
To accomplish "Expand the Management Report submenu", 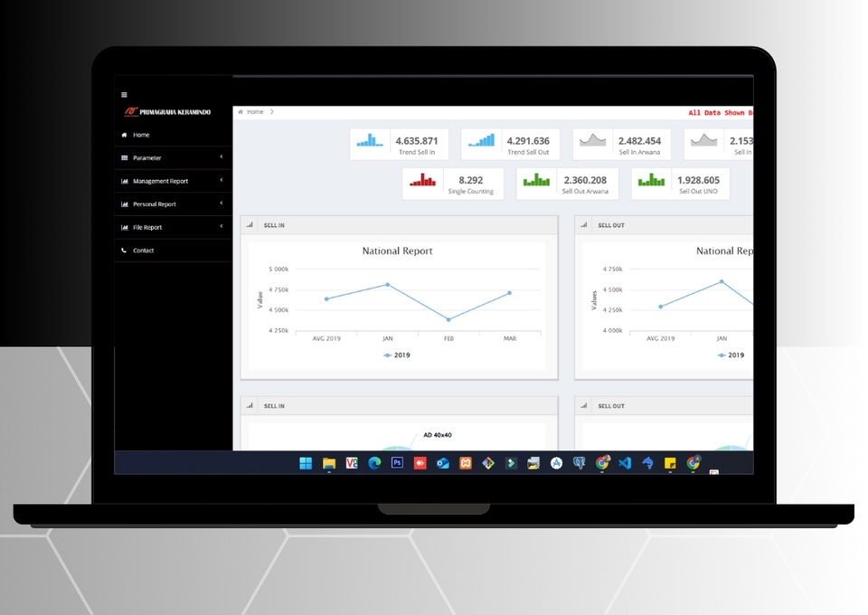I will [173, 181].
